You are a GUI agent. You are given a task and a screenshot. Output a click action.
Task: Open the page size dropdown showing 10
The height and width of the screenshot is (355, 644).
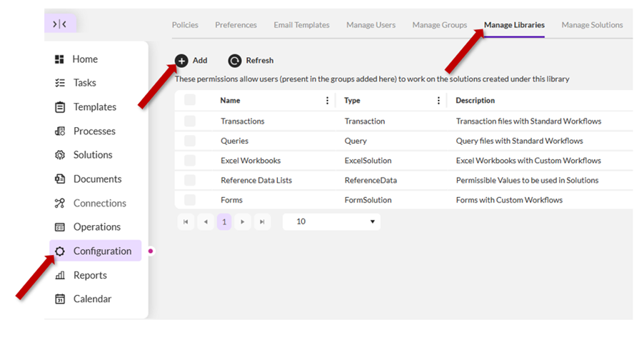click(x=331, y=222)
